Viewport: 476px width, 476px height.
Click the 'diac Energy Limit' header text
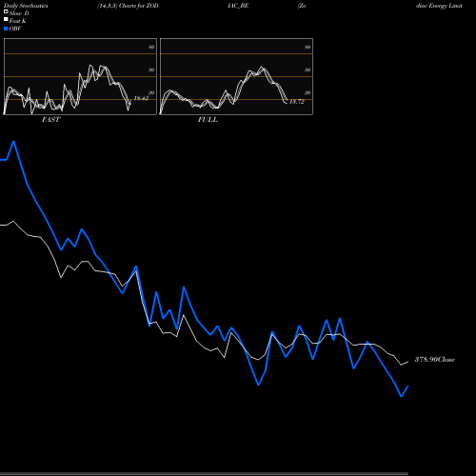point(439,6)
